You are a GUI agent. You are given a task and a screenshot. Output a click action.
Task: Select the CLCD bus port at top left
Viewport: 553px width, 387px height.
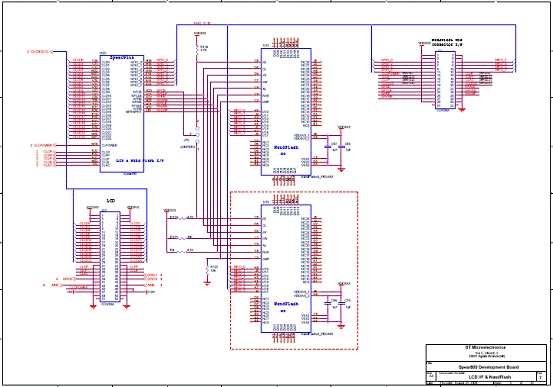coord(40,52)
